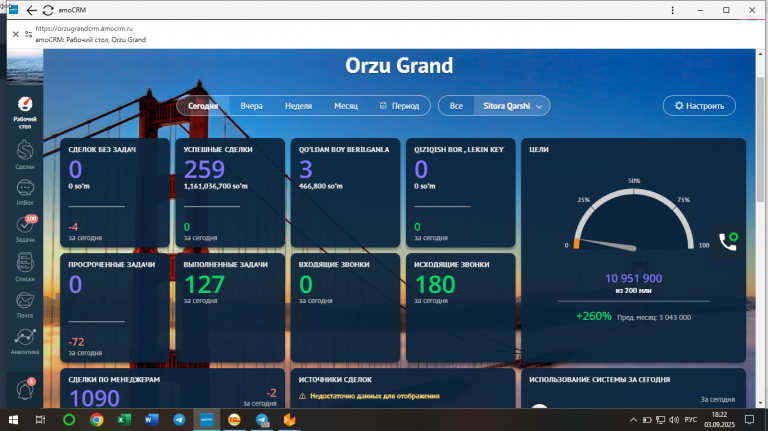Click the +260% growth figure
Screen dimensions: 768x431
pyautogui.click(x=594, y=316)
